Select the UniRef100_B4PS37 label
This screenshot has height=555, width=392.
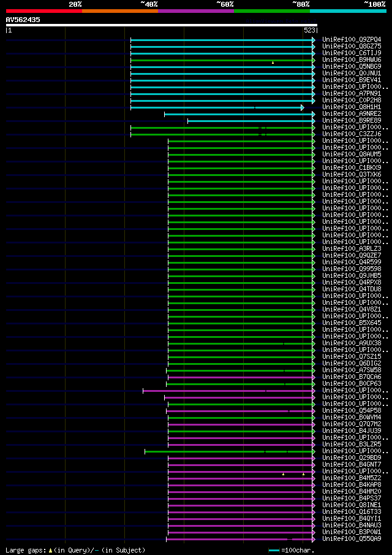[352, 499]
